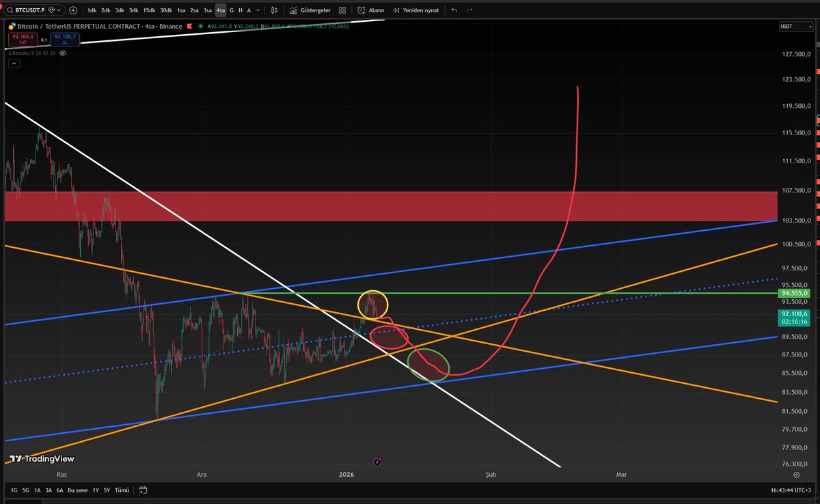The height and width of the screenshot is (504, 820).
Task: Set range to Bu sene
Action: click(77, 490)
